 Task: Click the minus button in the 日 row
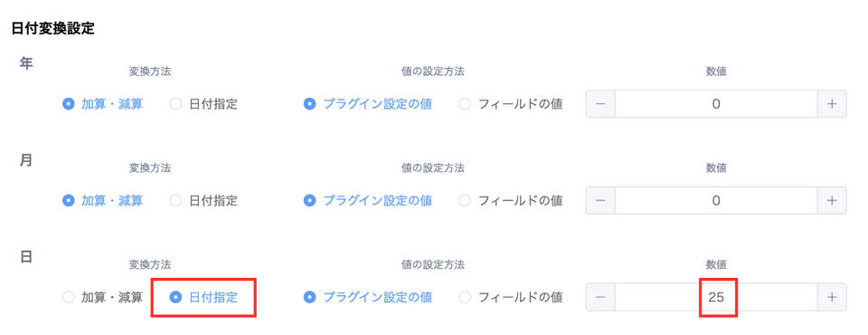600,297
